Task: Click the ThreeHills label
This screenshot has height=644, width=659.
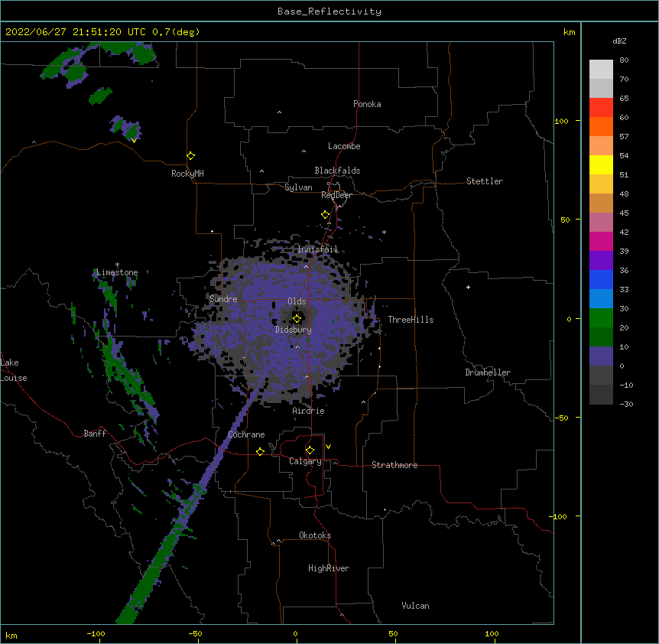Action: [411, 320]
